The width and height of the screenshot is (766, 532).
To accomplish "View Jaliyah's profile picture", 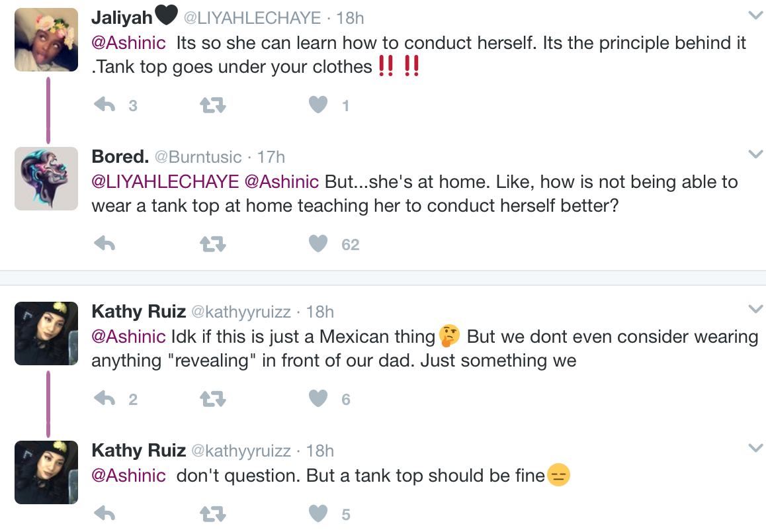I will click(46, 39).
